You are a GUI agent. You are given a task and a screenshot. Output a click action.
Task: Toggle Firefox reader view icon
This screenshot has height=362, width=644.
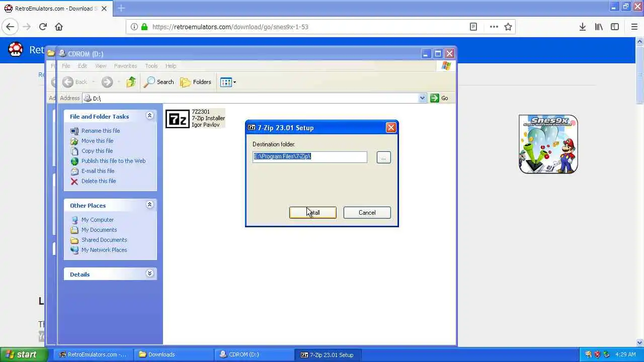[473, 27]
